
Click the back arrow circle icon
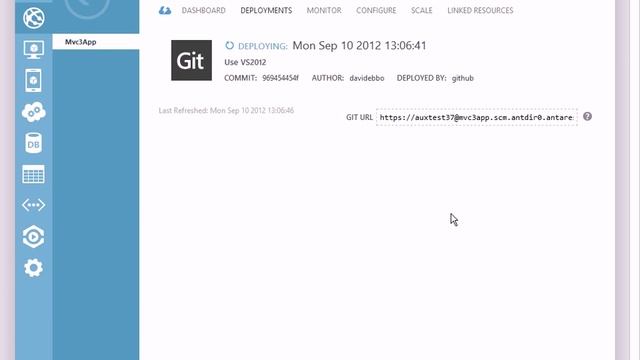(87, 6)
